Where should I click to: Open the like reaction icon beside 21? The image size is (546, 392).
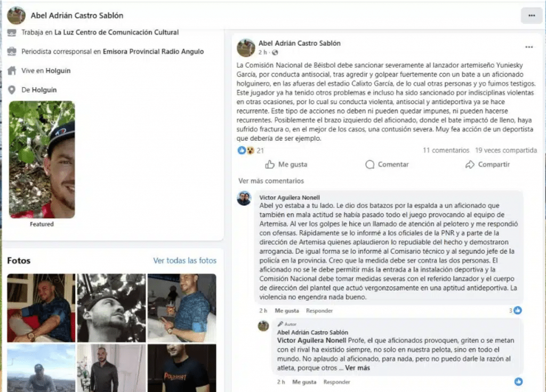coord(242,150)
